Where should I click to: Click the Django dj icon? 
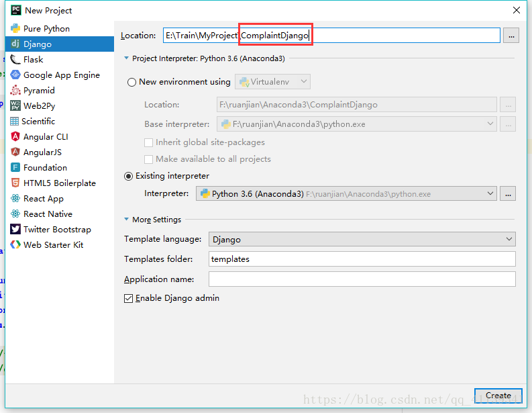coord(15,44)
